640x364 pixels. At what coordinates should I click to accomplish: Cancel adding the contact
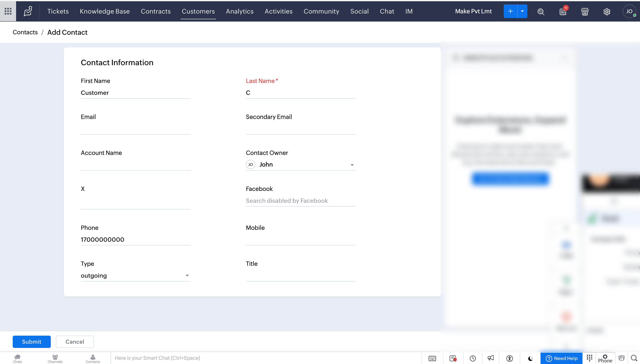74,342
